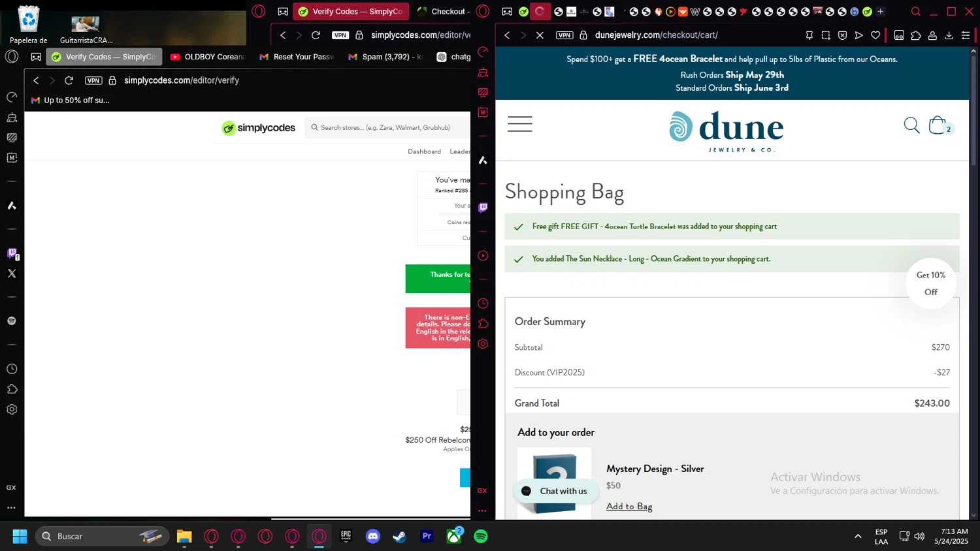Click the Mystery Design product thumbnail
This screenshot has width=980, height=551.
pyautogui.click(x=554, y=483)
